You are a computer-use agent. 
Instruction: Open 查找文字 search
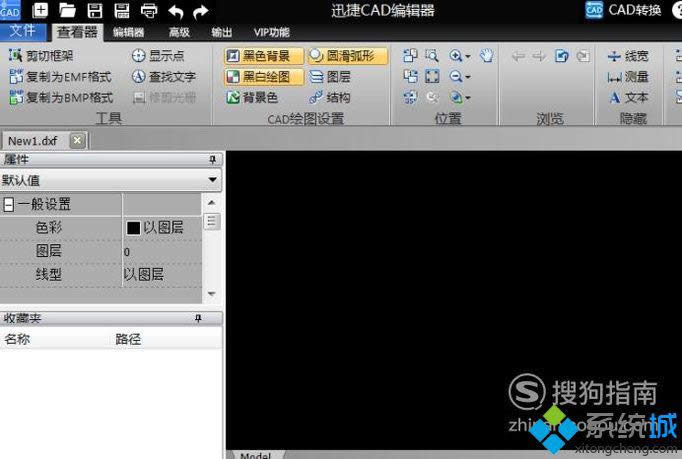(x=164, y=77)
